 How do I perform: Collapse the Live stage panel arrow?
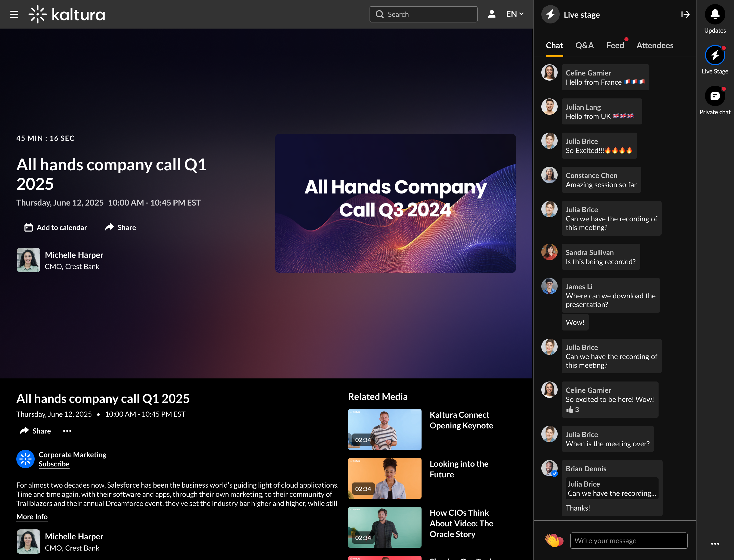click(685, 14)
